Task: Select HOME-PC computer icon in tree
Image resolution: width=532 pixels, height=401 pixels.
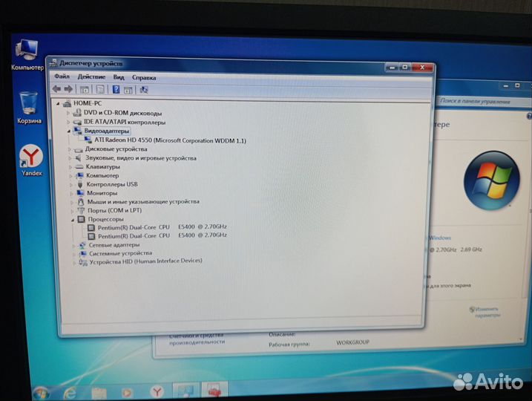Action: [x=68, y=103]
